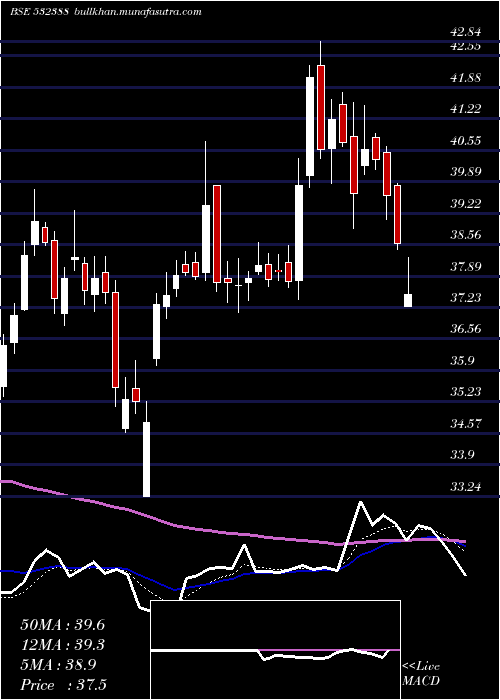Click the 42.55 price label

tap(466, 46)
